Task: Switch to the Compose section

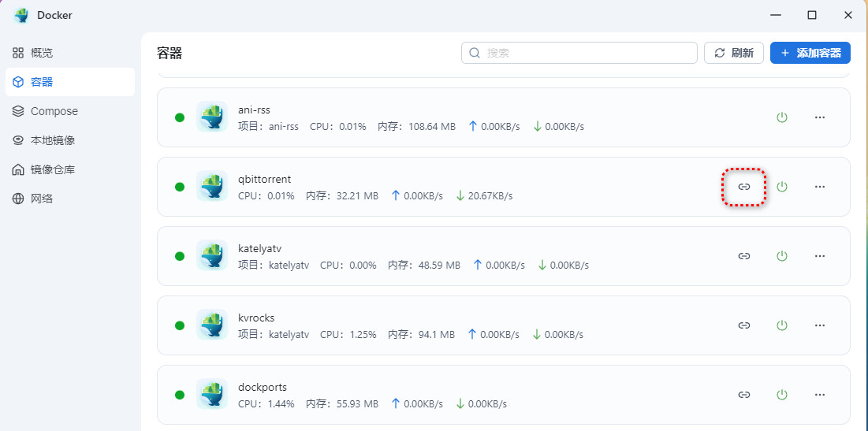Action: (54, 111)
